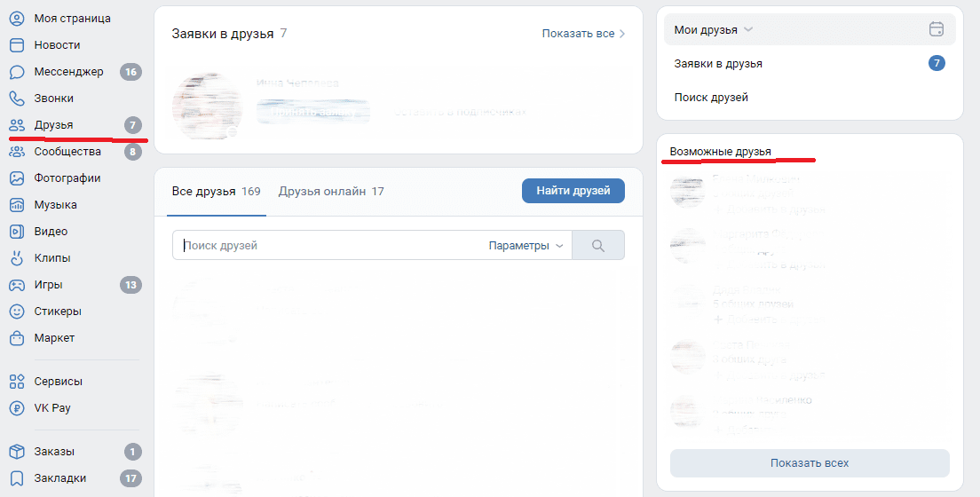Click the Друзья people icon
Screen dimensions: 980x497
click(x=17, y=125)
